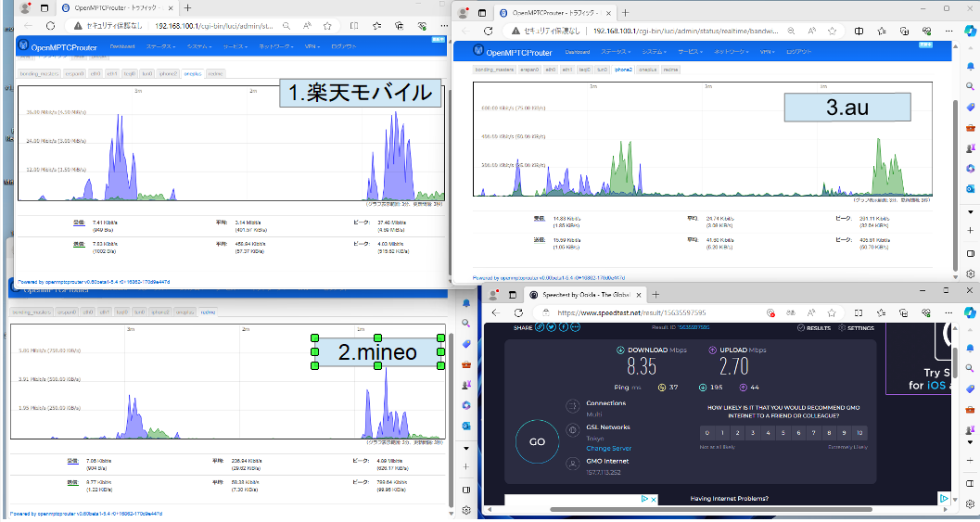Viewport: 980px width, 522px height.
Task: Rate recommendation 8 on Speedtest survey
Action: click(830, 433)
